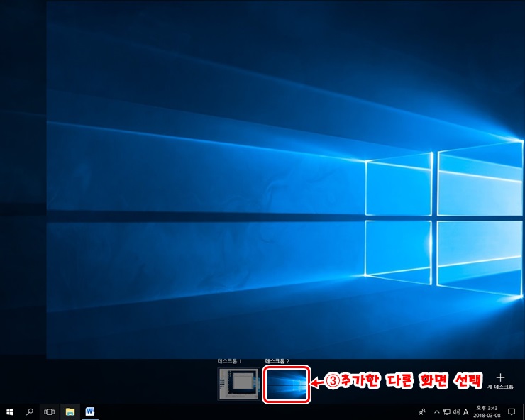This screenshot has width=525, height=420.
Task: Open the Windows Start menu
Action: pyautogui.click(x=10, y=411)
